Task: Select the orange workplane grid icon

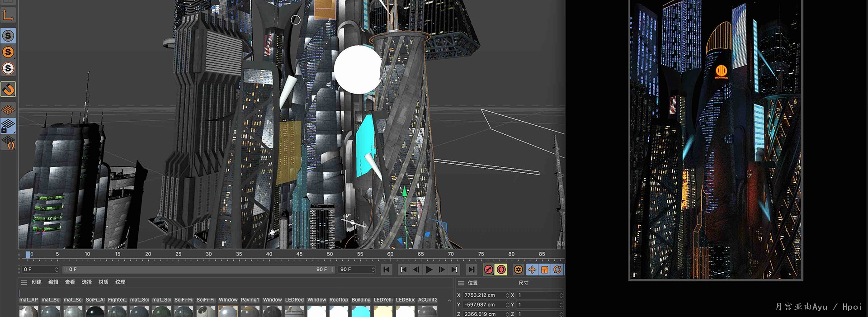Action: (x=8, y=109)
